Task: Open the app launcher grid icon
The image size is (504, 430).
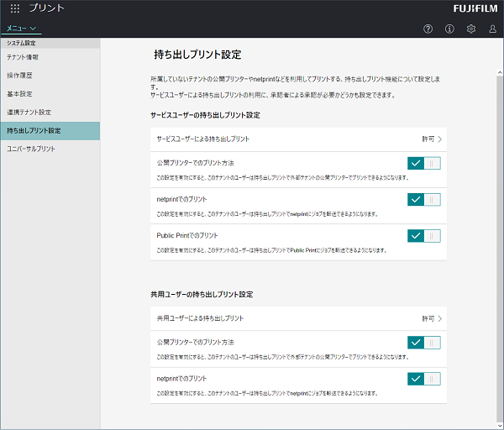Action: point(15,8)
